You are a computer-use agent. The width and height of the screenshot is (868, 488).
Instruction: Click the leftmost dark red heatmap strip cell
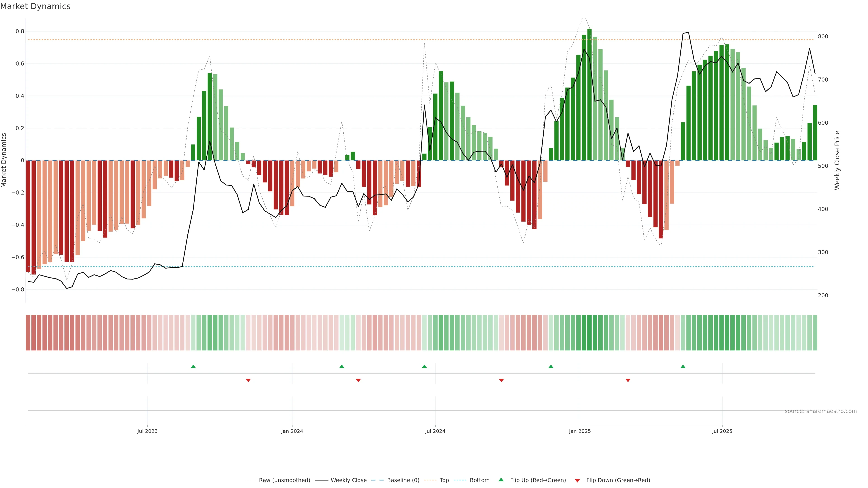pos(28,333)
